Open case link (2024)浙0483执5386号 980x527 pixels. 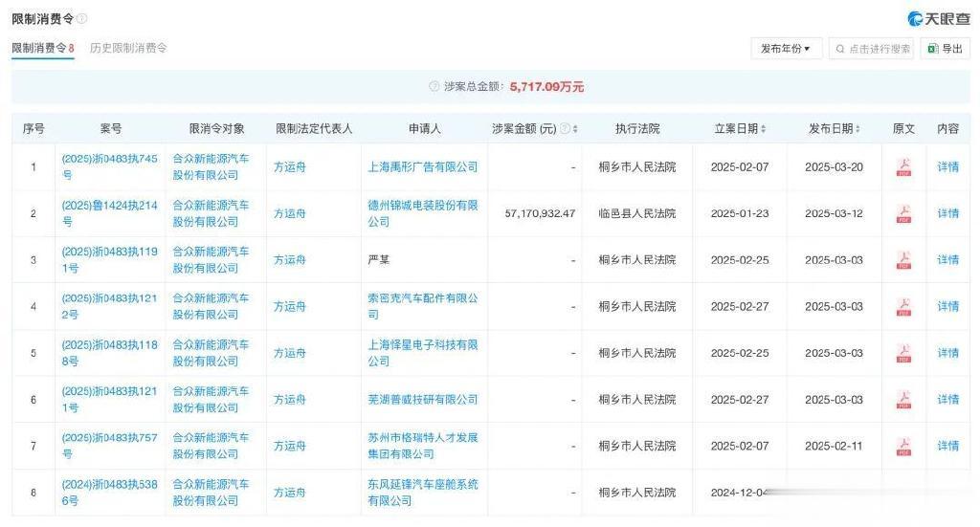pos(109,493)
